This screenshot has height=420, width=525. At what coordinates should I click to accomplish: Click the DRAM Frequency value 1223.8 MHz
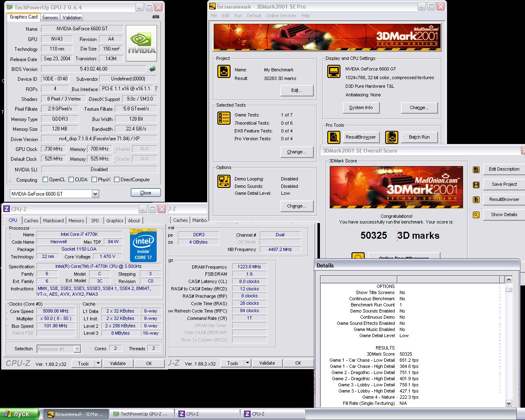249,267
